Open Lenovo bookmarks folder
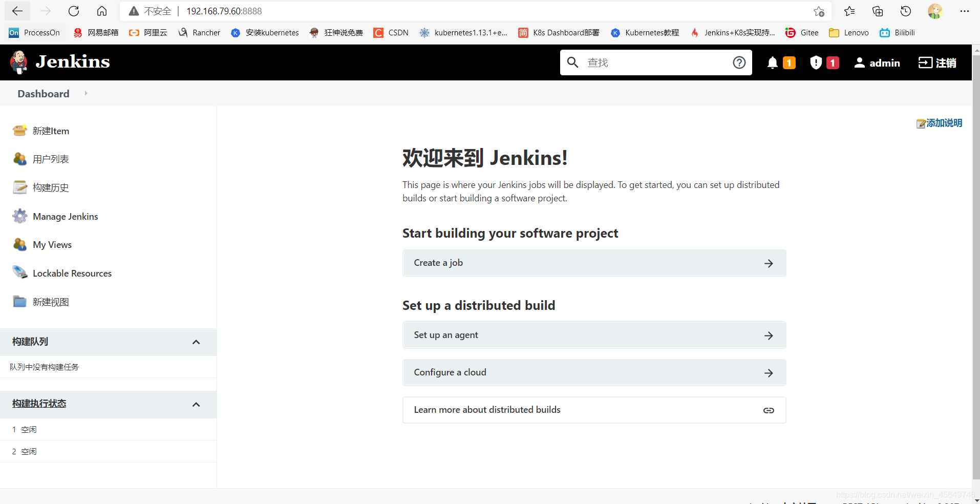The image size is (980, 504). (x=849, y=33)
